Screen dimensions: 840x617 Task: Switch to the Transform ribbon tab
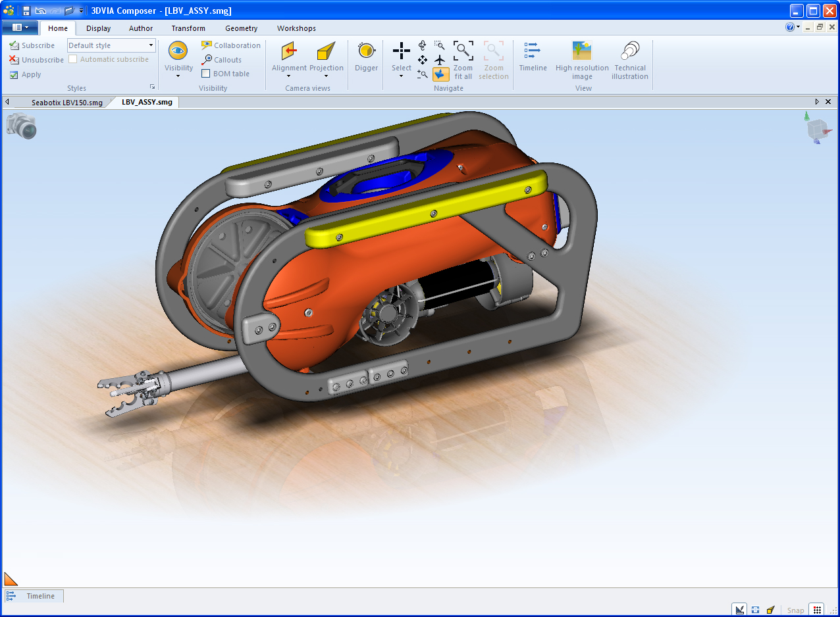[x=188, y=28]
